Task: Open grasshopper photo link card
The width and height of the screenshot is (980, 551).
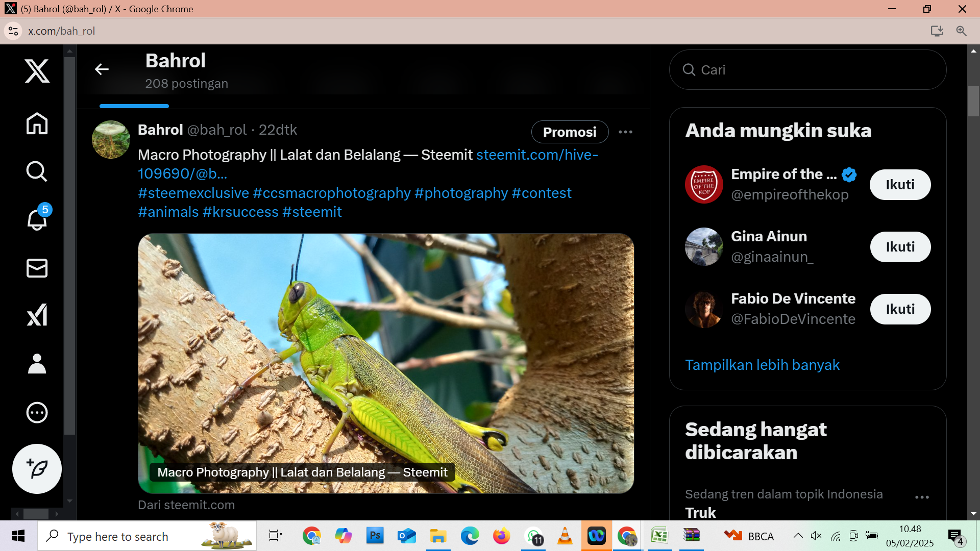Action: tap(386, 363)
